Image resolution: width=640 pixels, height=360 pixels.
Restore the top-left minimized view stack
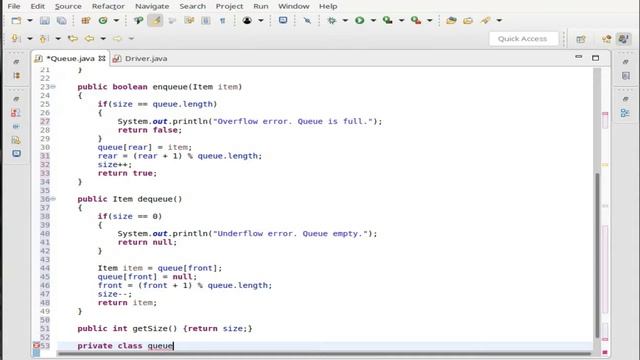[x=16, y=62]
